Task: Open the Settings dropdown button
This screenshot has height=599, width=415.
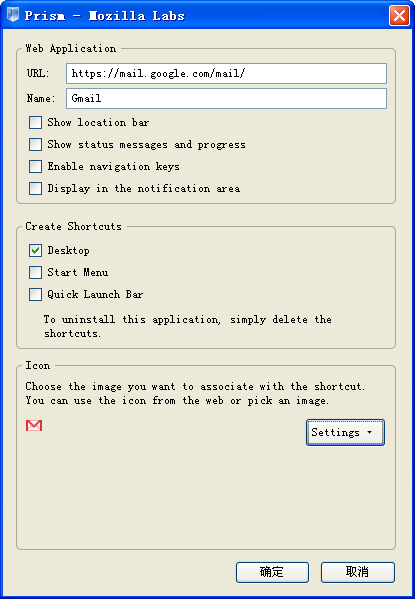Action: point(345,432)
